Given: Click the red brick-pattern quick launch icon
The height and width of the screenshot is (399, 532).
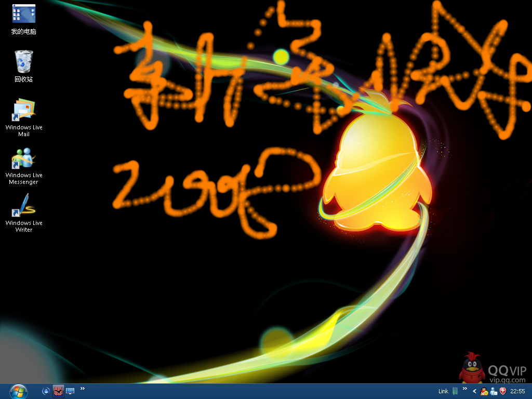Looking at the screenshot, I should [58, 391].
